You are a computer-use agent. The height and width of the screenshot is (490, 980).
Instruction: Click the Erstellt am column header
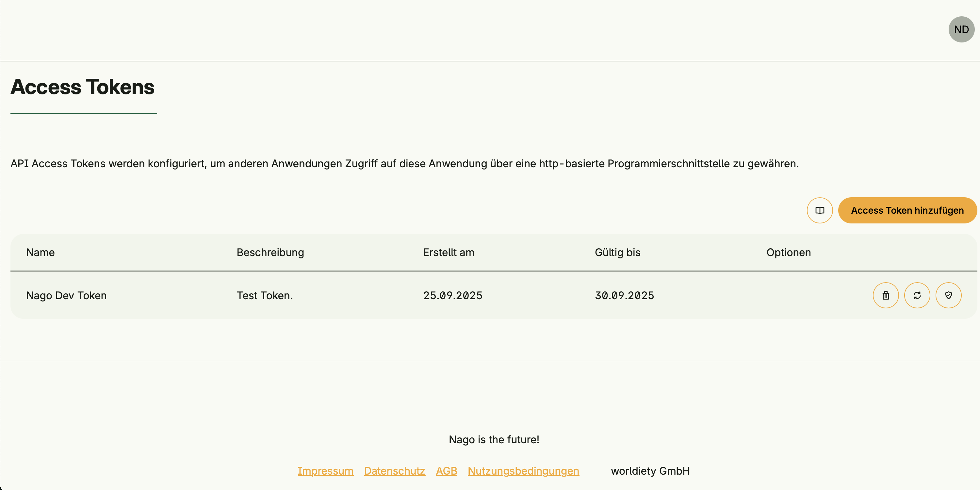449,252
